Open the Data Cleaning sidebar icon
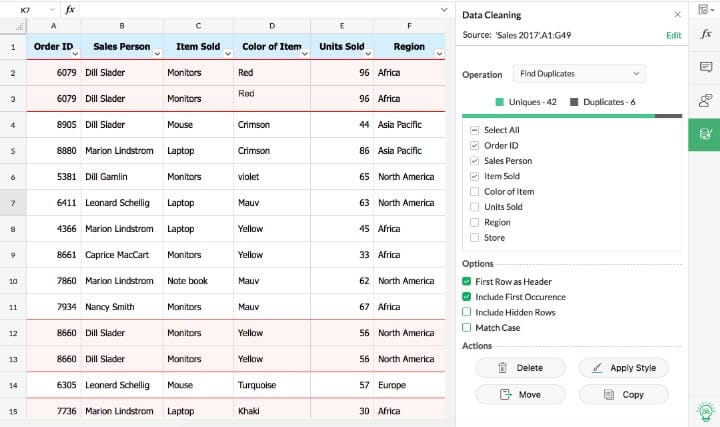 [704, 134]
